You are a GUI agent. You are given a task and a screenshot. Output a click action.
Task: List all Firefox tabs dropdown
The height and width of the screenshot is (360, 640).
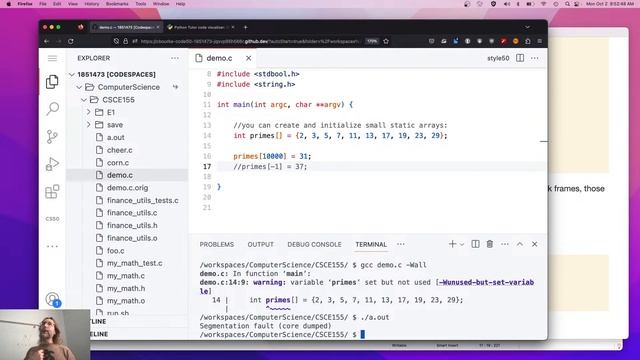tap(527, 27)
